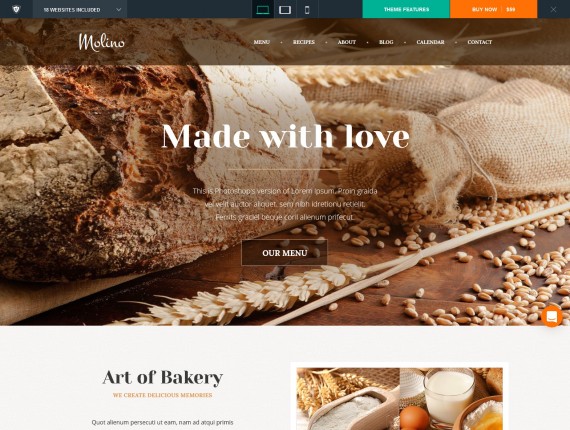Switch to mobile phone preview icon
The image size is (570, 430).
point(307,10)
